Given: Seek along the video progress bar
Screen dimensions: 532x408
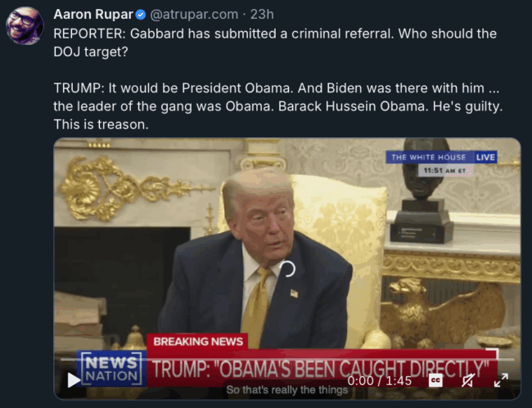Looking at the screenshot, I should [x=287, y=359].
